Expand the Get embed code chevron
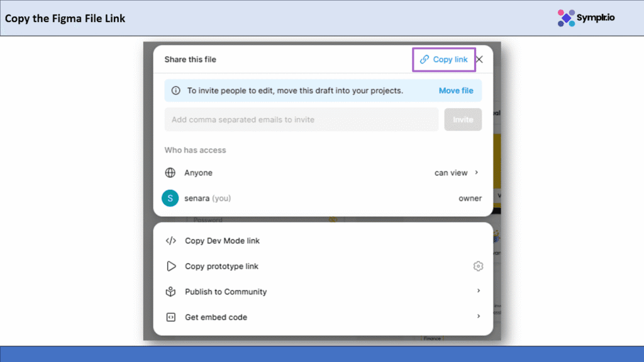 (479, 317)
